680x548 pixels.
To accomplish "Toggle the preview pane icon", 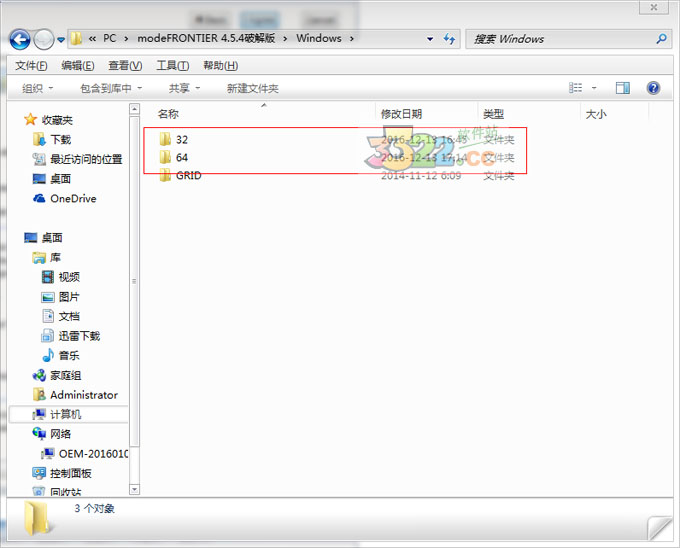I will pos(623,88).
